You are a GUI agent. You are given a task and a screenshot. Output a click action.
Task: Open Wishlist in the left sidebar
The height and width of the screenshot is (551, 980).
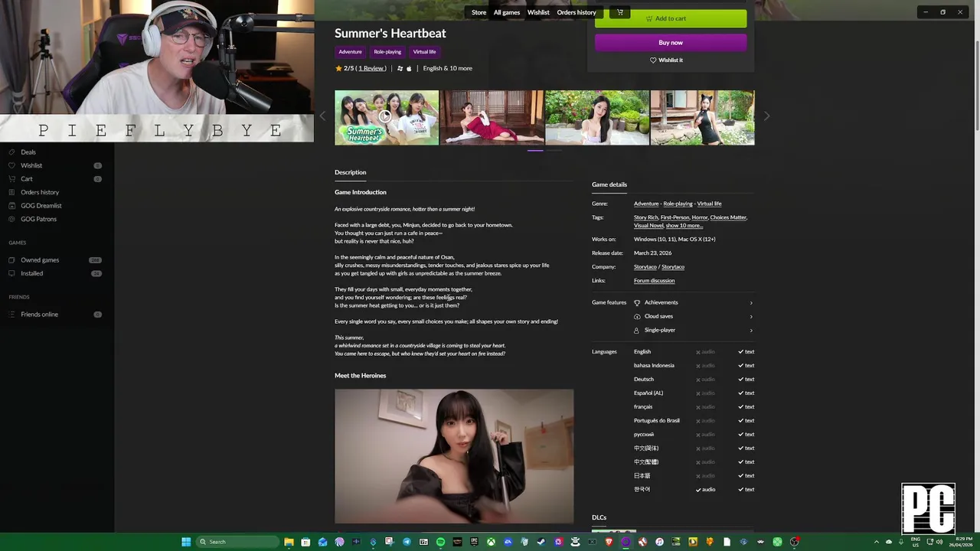point(31,165)
